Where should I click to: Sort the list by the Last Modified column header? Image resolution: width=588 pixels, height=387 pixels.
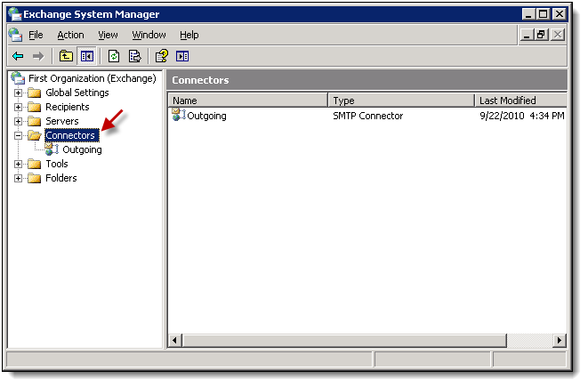pos(521,101)
